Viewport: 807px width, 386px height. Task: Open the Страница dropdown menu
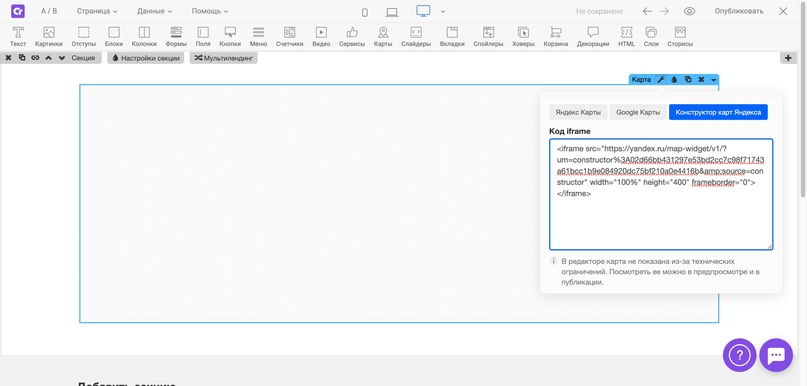pos(97,11)
